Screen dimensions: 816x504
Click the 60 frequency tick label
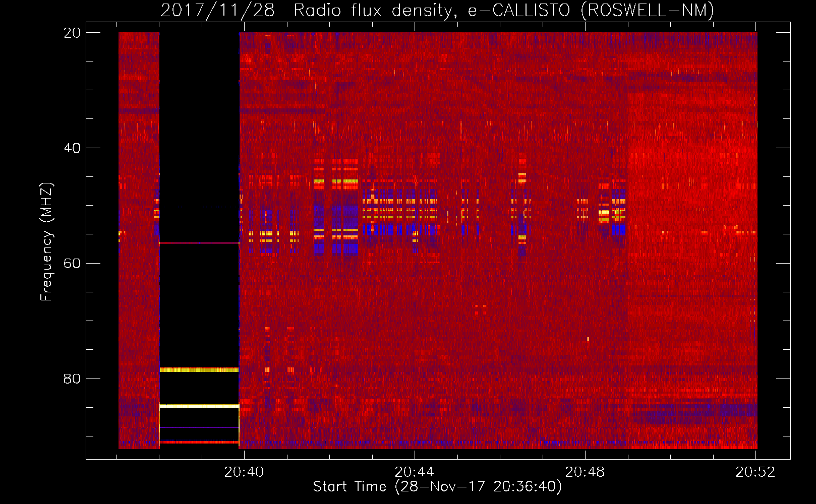tap(72, 264)
